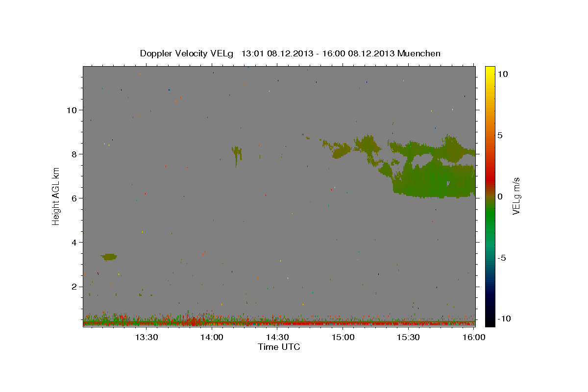Click the 'Time UTC' axis label
The width and height of the screenshot is (588, 392).
(279, 347)
